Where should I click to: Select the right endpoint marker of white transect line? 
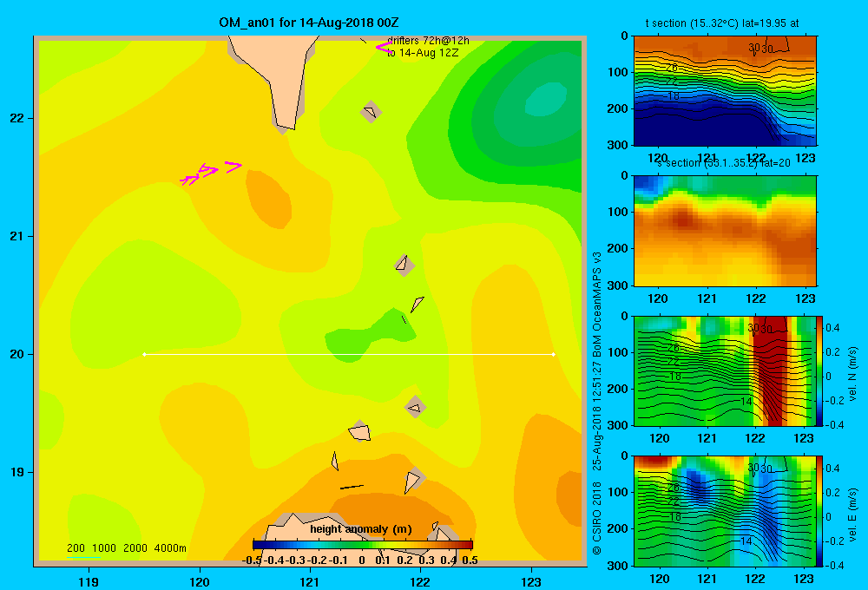point(554,354)
